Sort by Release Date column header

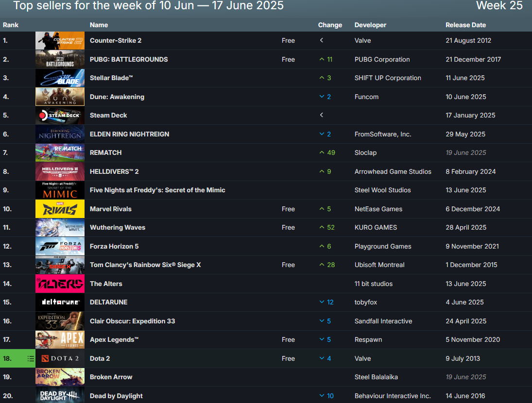pos(465,25)
